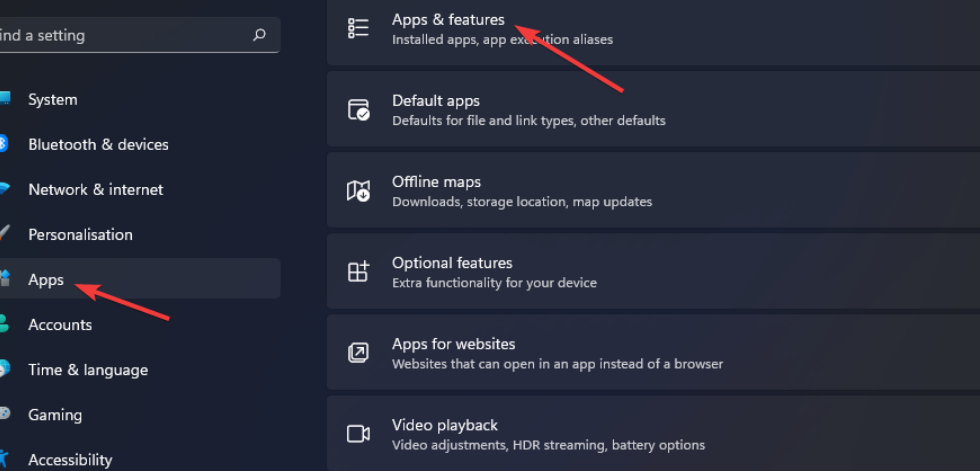Viewport: 980px width, 471px height.
Task: Click the Apps & features list icon
Action: pos(358,28)
